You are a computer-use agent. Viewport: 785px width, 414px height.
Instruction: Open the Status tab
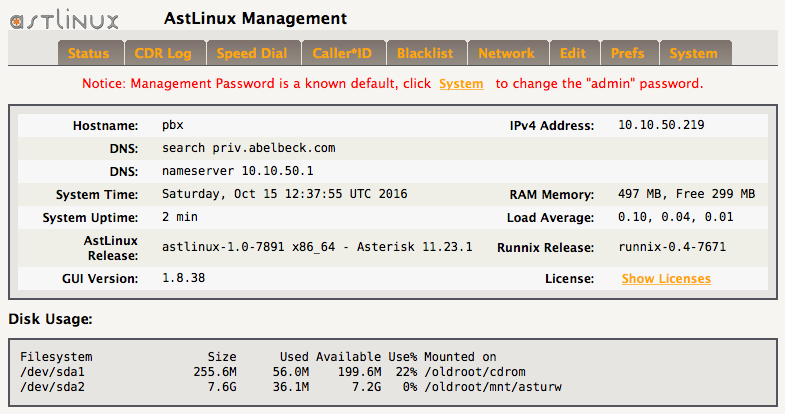[89, 53]
